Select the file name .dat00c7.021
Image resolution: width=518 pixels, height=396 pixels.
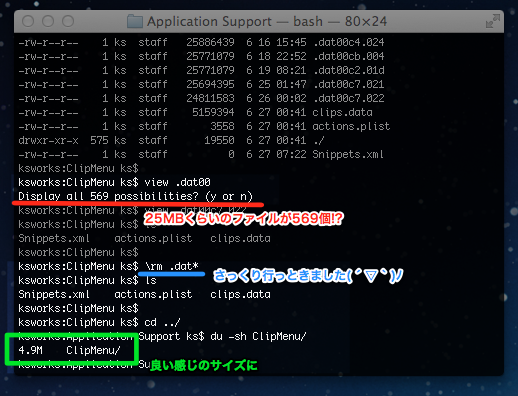(349, 84)
